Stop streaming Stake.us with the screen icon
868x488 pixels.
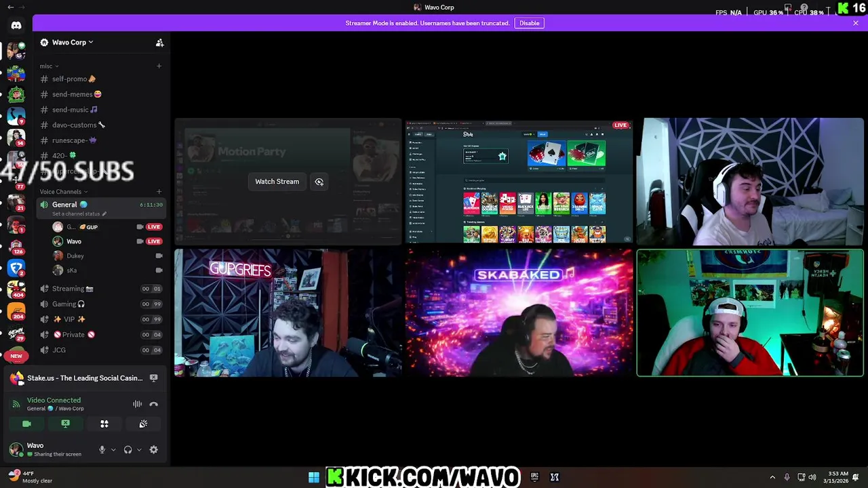point(154,378)
